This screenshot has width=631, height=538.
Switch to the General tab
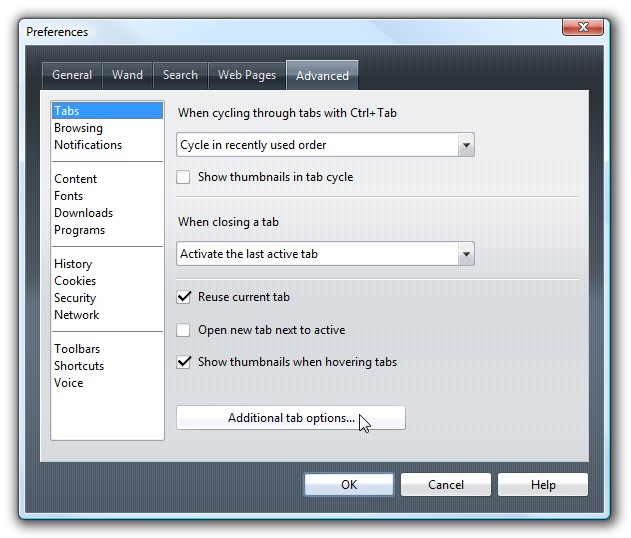[x=72, y=75]
